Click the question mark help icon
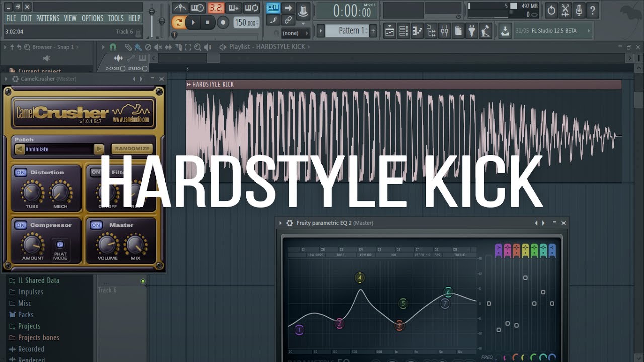 point(593,10)
